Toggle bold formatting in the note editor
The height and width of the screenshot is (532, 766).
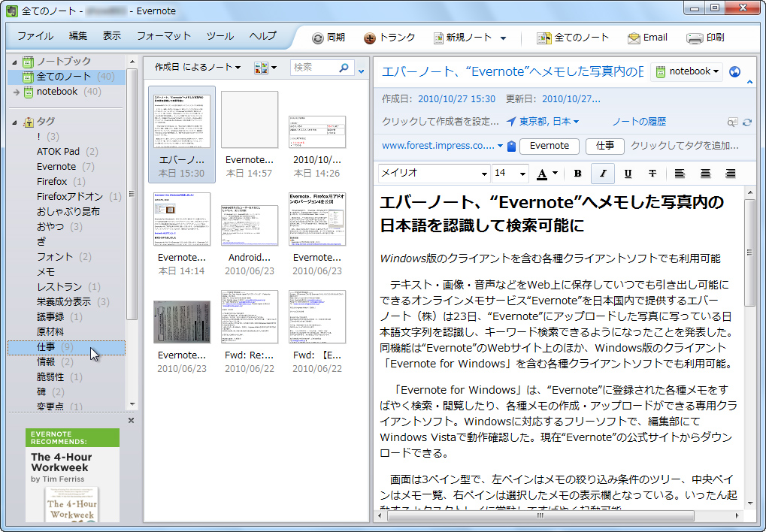tap(577, 174)
